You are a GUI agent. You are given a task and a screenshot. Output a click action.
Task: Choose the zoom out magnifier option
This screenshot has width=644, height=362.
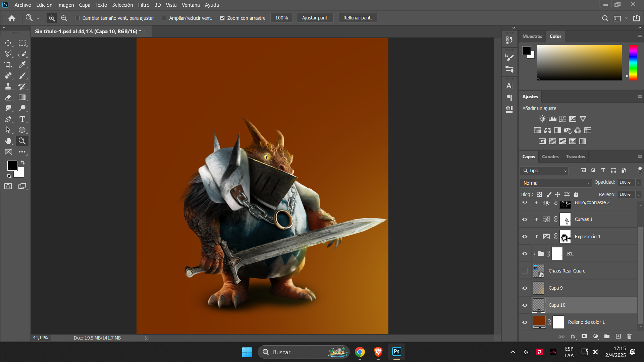64,18
